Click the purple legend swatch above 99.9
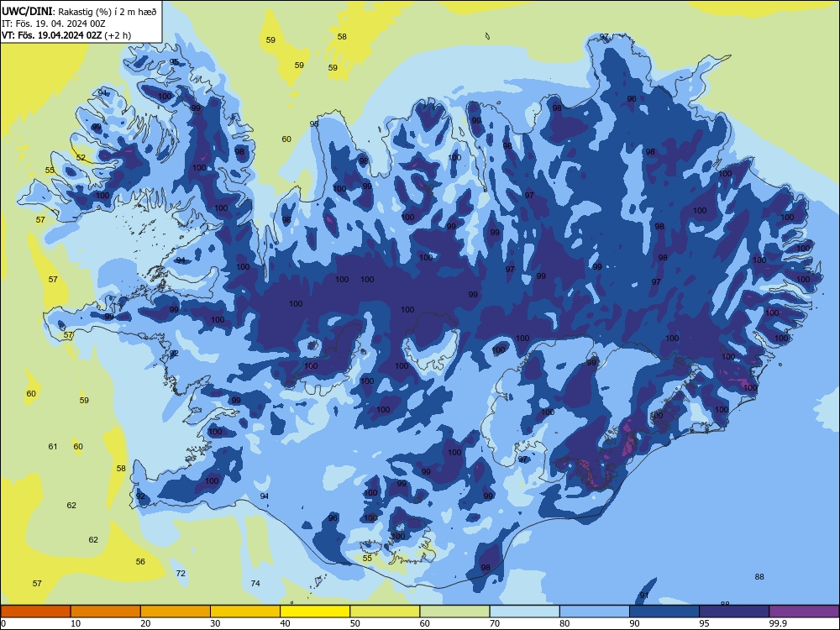840x630 pixels. 804,612
